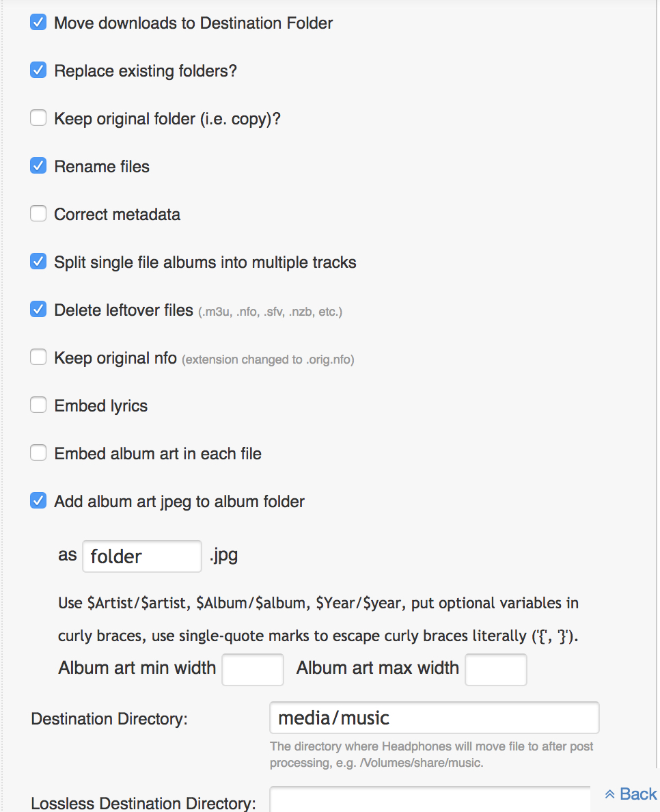Click the Rename files label text

(102, 167)
